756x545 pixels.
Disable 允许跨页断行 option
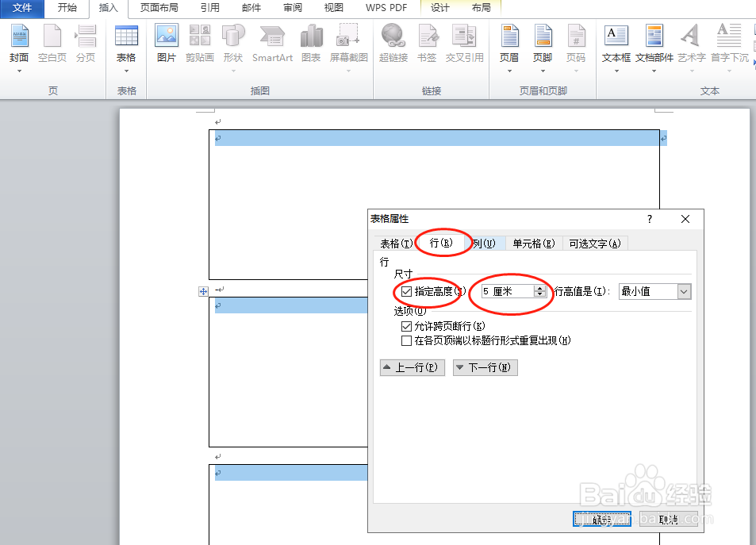pos(407,326)
